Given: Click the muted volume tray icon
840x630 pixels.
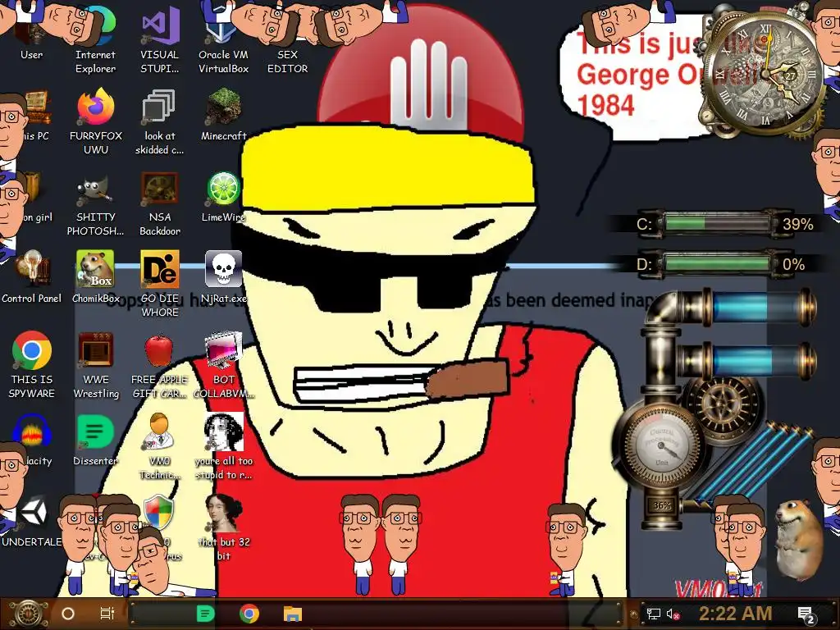Looking at the screenshot, I should click(673, 614).
